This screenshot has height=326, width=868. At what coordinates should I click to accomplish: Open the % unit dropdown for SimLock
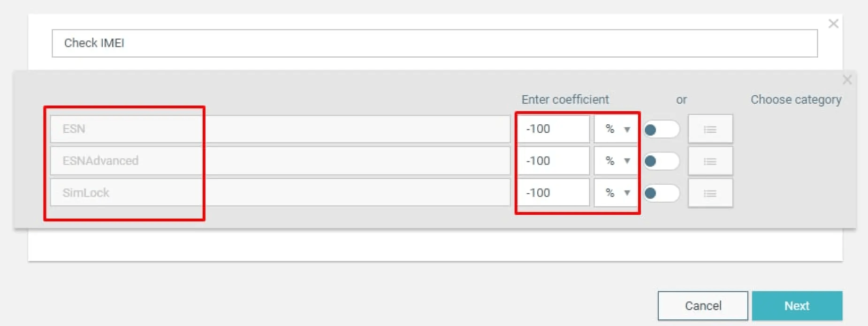(616, 193)
